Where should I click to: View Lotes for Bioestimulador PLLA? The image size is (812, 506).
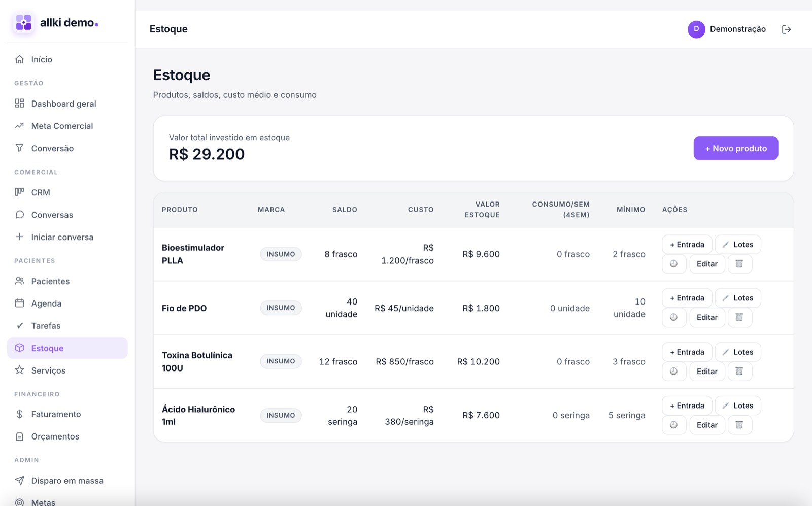738,245
